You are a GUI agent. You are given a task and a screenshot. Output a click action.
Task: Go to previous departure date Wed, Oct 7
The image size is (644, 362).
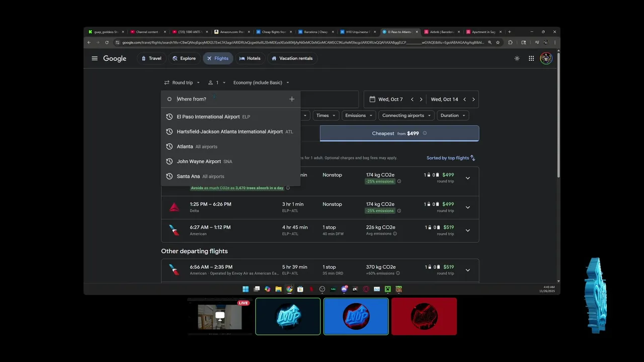pyautogui.click(x=412, y=100)
